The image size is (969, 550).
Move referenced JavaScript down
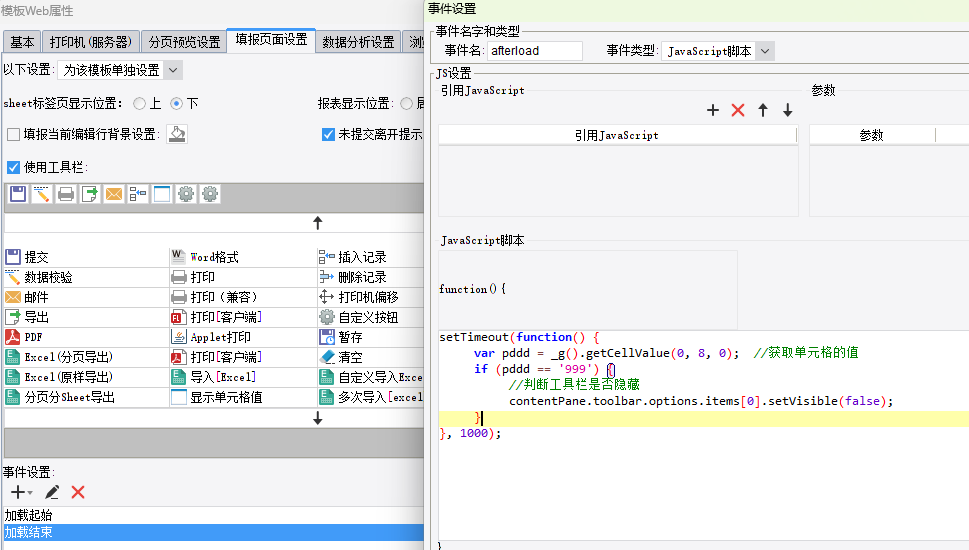[x=787, y=110]
